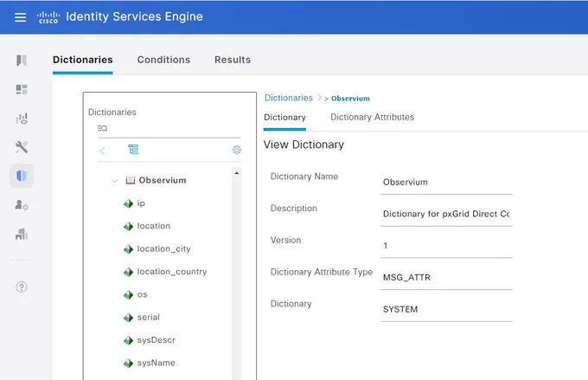Click the Dictionary Attribute Type field MSG_ATTR

click(x=446, y=278)
